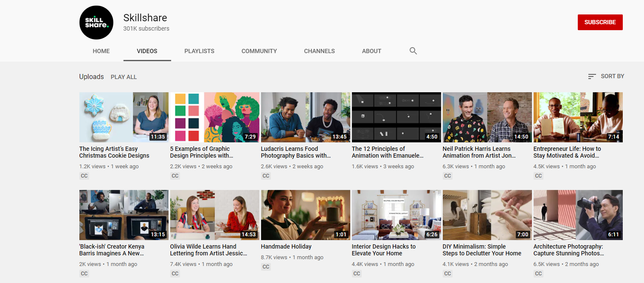Open 'Ludacris Learns Food Photography Basics' title

[x=296, y=152]
